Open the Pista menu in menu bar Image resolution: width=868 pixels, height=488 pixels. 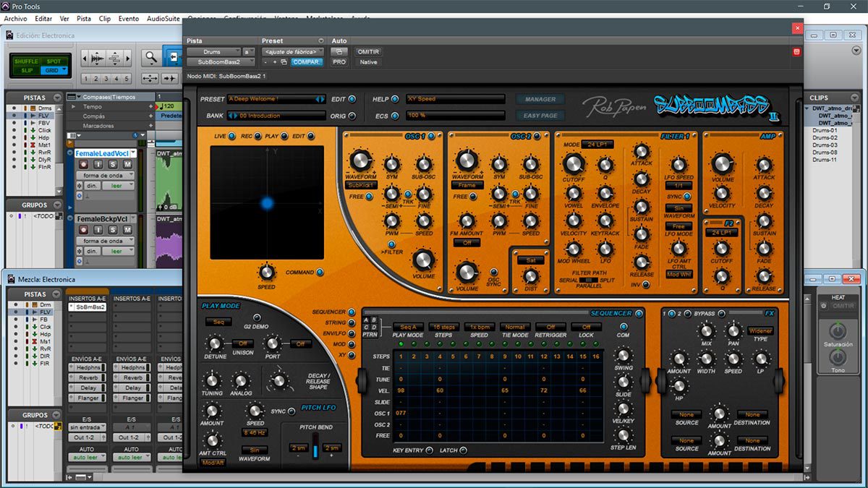84,18
